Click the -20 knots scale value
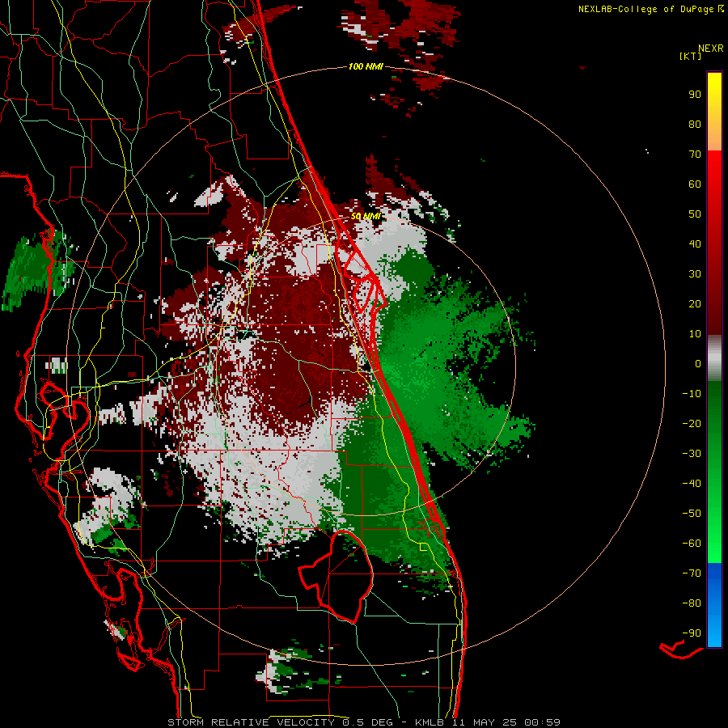This screenshot has height=728, width=728. (x=692, y=423)
